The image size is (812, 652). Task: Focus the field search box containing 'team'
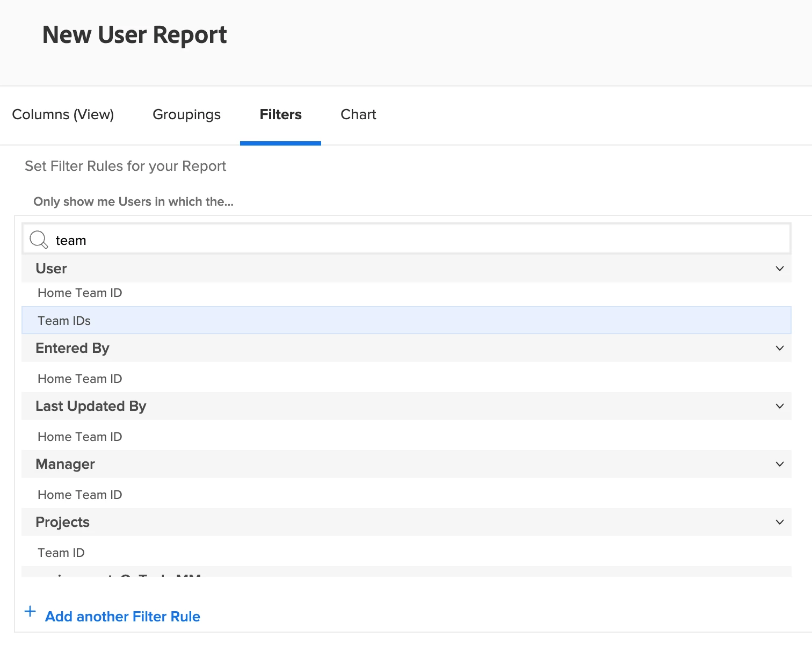[x=407, y=240]
